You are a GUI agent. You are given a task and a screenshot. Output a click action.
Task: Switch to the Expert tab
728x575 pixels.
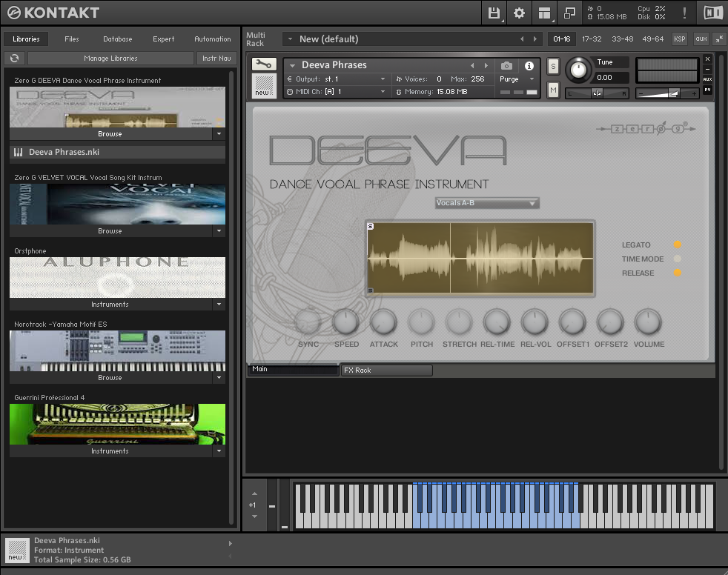[x=163, y=39]
